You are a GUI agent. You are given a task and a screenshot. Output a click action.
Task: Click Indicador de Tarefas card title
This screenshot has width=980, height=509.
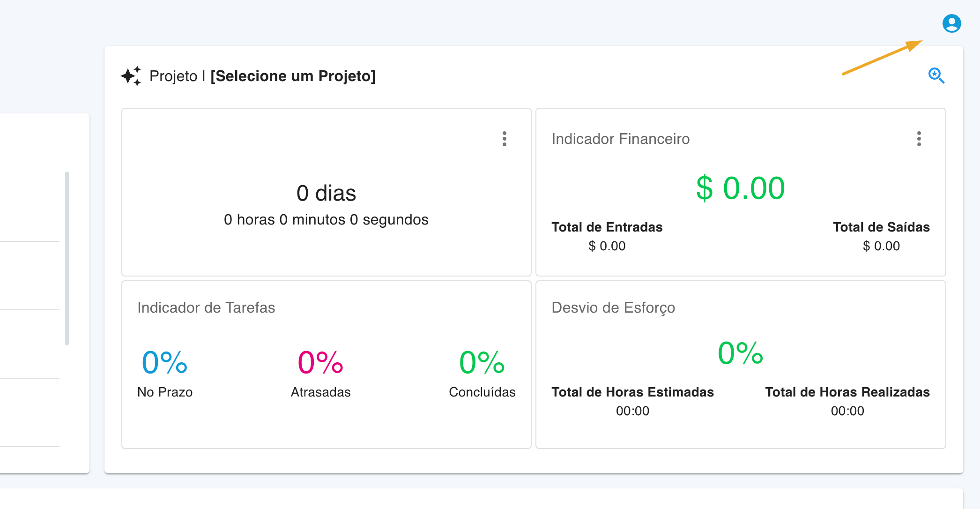[x=206, y=307]
